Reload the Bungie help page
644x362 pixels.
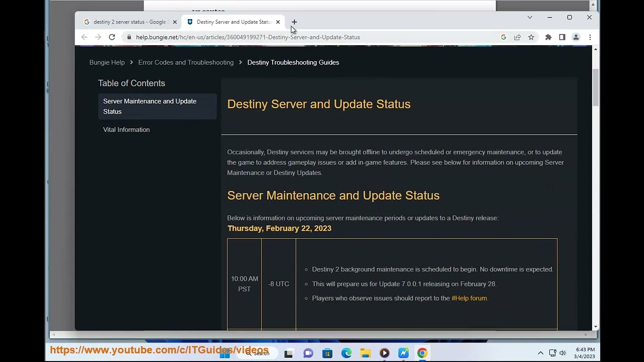[x=112, y=37]
